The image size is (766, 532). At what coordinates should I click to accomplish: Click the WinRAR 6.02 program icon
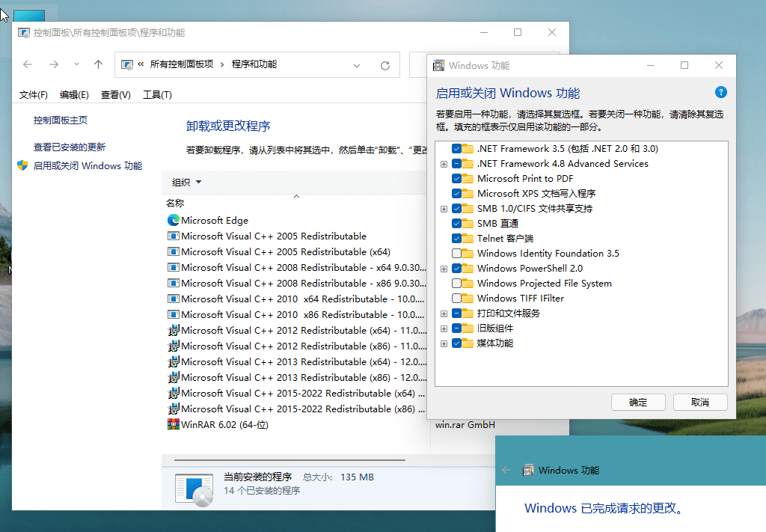172,424
